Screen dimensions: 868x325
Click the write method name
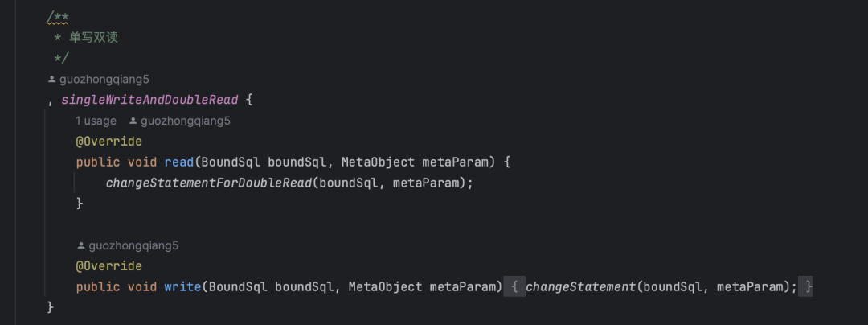point(182,287)
